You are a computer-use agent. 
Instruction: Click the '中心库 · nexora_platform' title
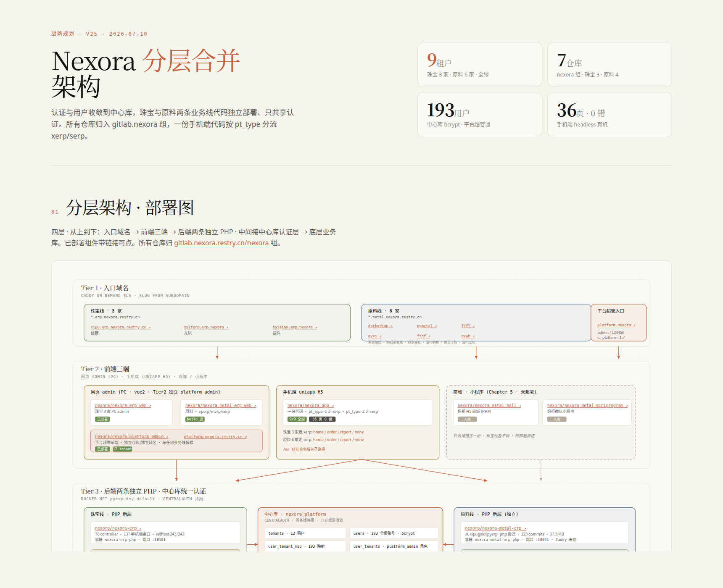pyautogui.click(x=295, y=514)
